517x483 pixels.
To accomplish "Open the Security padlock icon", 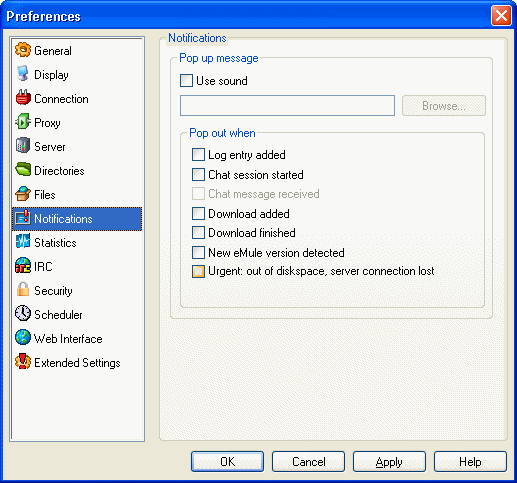I will point(23,290).
